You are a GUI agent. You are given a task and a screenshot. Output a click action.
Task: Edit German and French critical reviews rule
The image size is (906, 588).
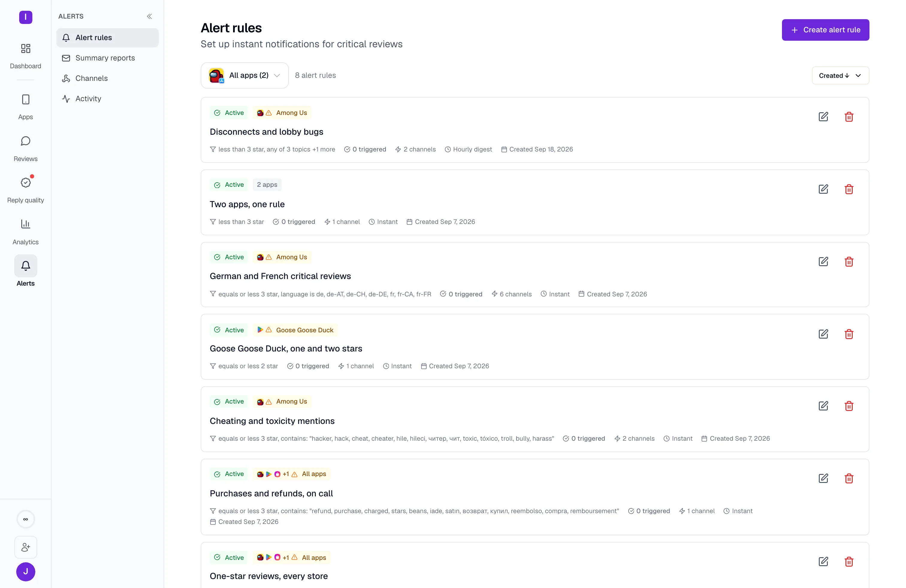tap(823, 262)
